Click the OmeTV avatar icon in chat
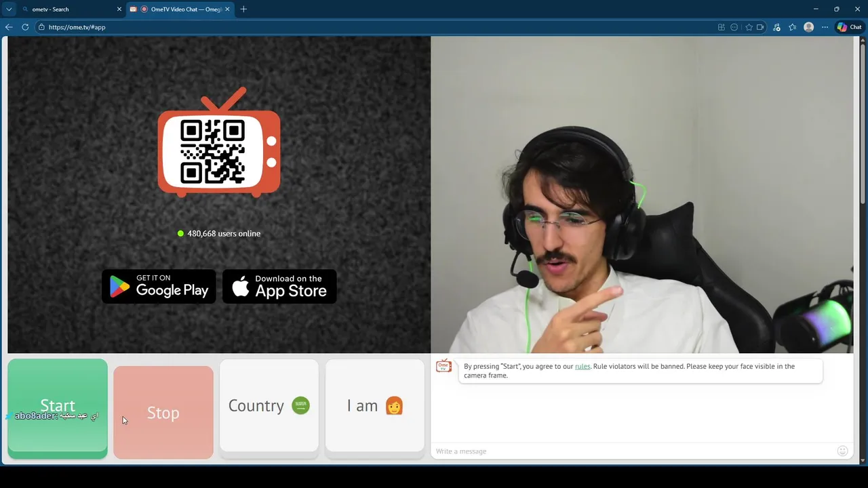This screenshot has width=868, height=488. pos(443,366)
